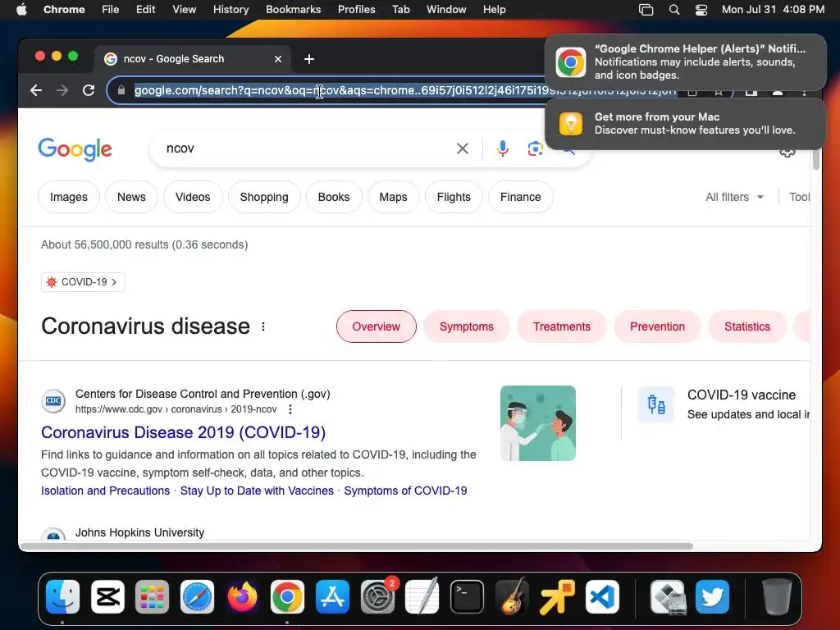The height and width of the screenshot is (630, 840).
Task: Launch CapCut from the Dock
Action: click(x=107, y=597)
